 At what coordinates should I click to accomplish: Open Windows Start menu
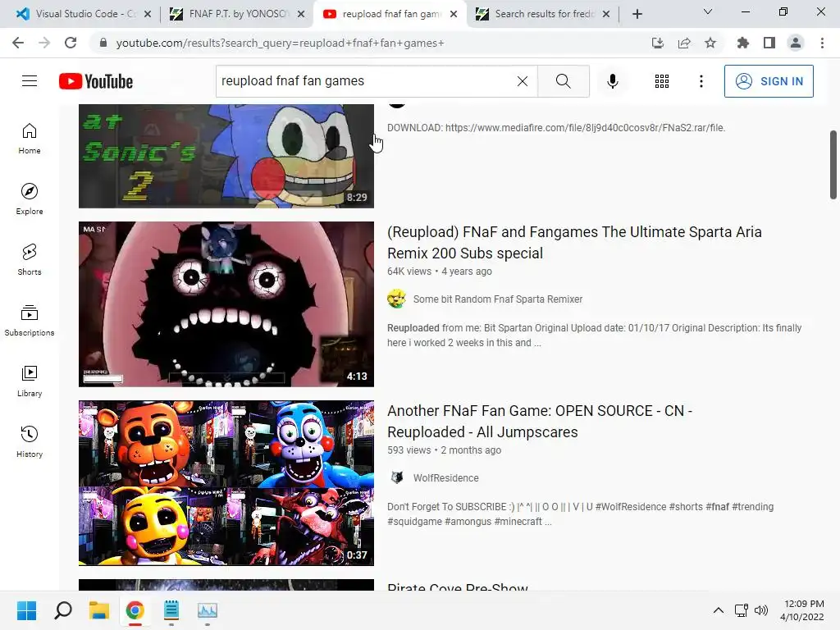(26, 610)
